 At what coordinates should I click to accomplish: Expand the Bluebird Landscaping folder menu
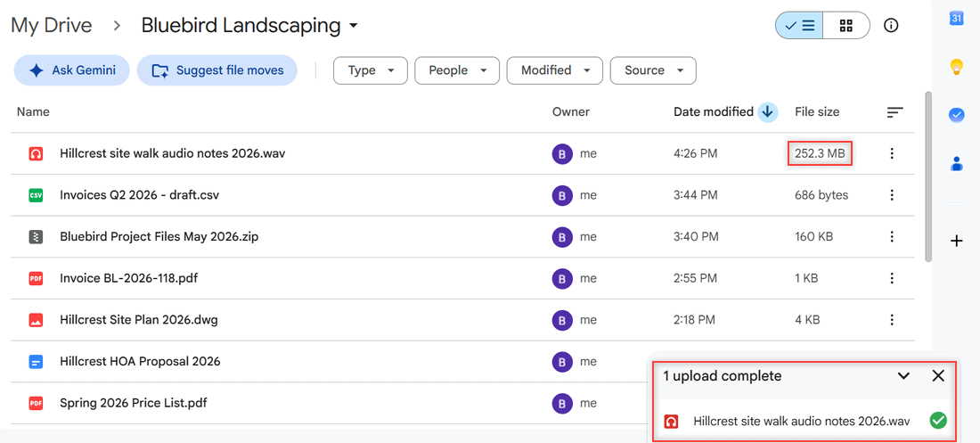click(354, 26)
